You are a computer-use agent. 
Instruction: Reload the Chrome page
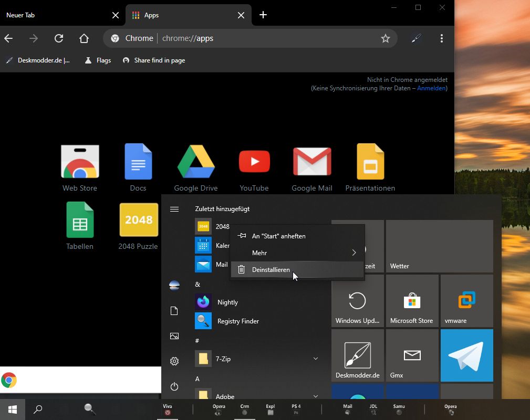click(x=59, y=38)
